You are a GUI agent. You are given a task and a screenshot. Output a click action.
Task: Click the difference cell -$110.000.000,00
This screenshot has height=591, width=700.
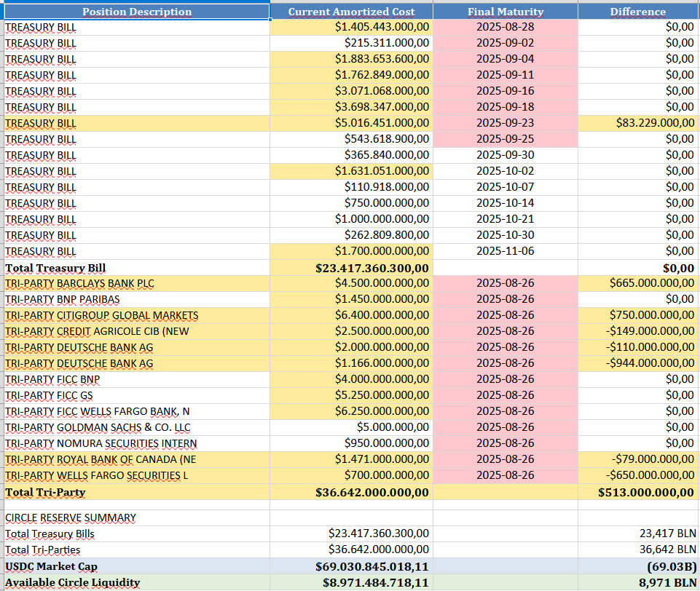(x=638, y=348)
